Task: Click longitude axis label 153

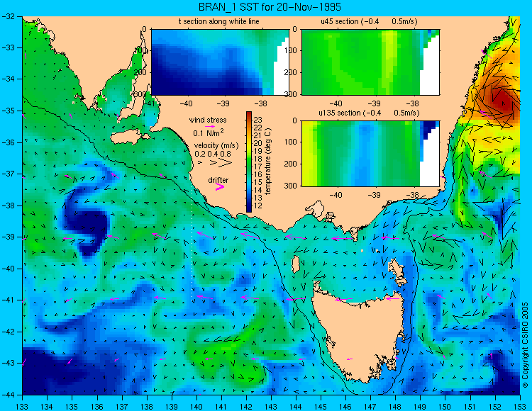Action: (520, 407)
